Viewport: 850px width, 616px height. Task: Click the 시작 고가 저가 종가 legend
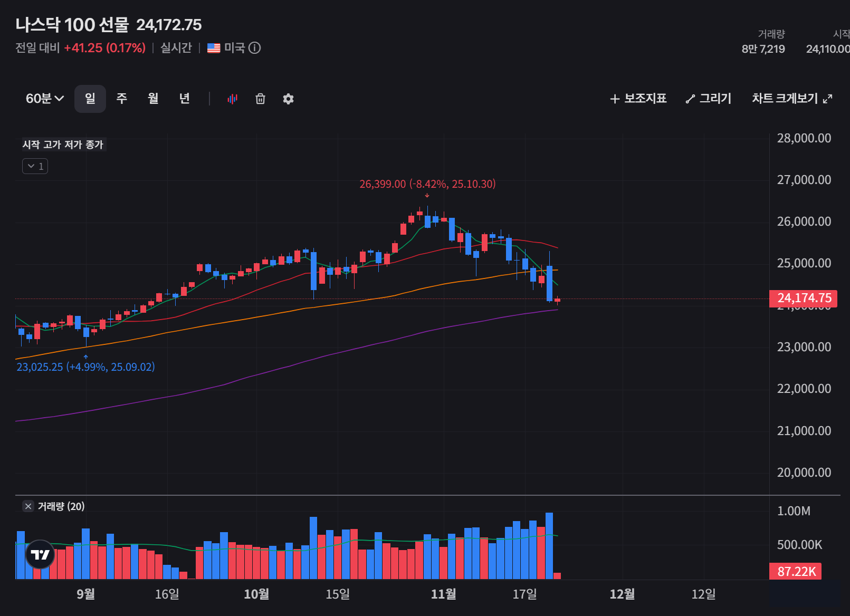(63, 145)
